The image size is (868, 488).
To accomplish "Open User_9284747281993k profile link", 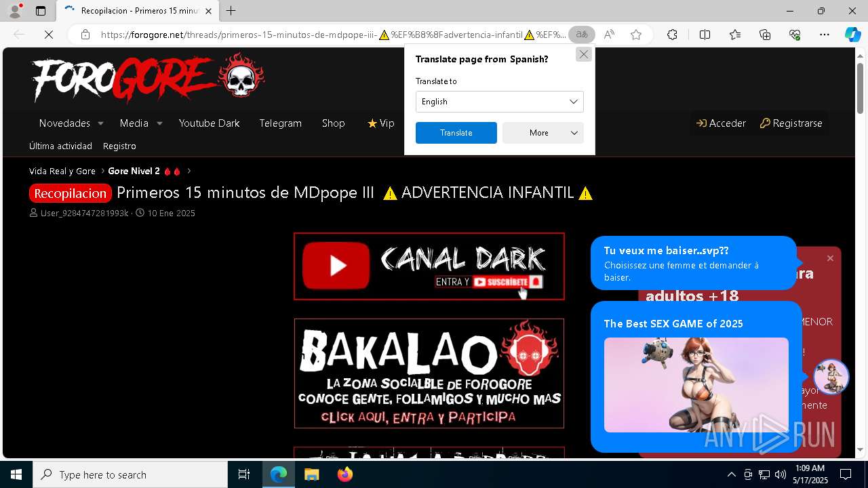I will [84, 213].
